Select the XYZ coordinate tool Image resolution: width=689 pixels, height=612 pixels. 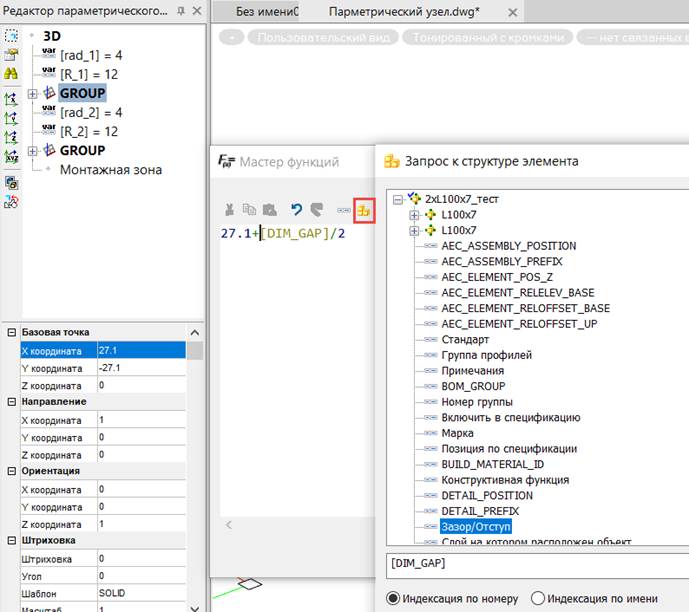(x=11, y=157)
